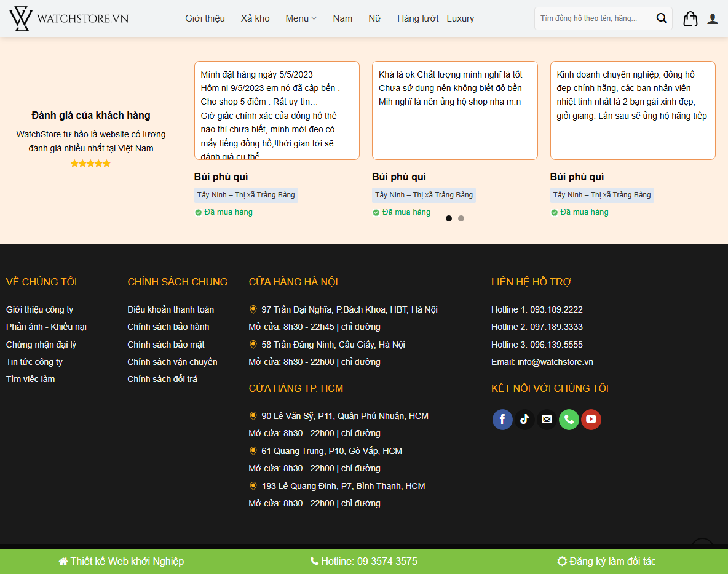Image resolution: width=728 pixels, height=574 pixels.
Task: Open the Menu dropdown
Action: pos(301,18)
